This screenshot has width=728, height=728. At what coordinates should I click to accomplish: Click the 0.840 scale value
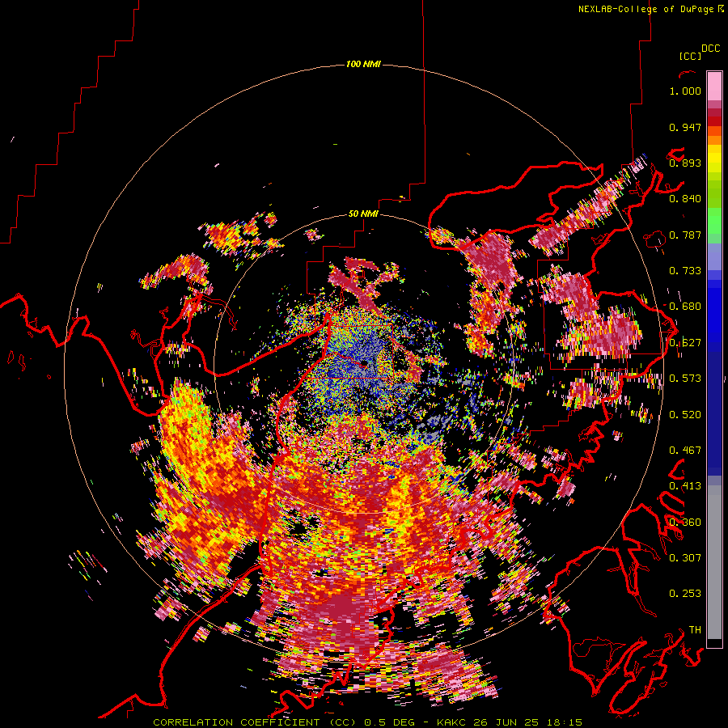point(685,199)
